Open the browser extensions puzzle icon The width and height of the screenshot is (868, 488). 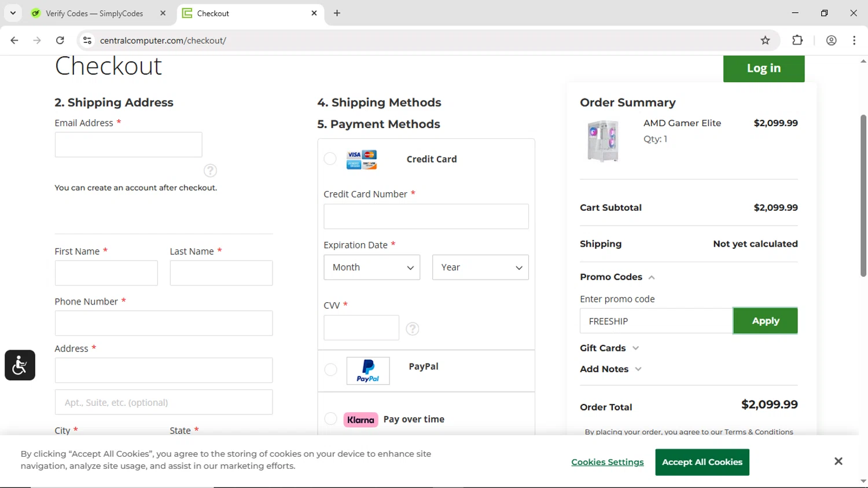[x=797, y=41]
